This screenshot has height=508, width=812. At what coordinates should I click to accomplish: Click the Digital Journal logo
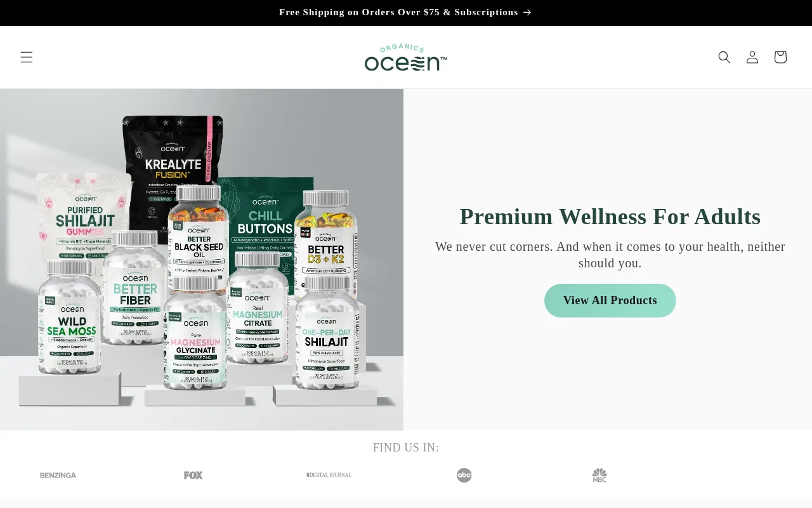[x=329, y=475]
